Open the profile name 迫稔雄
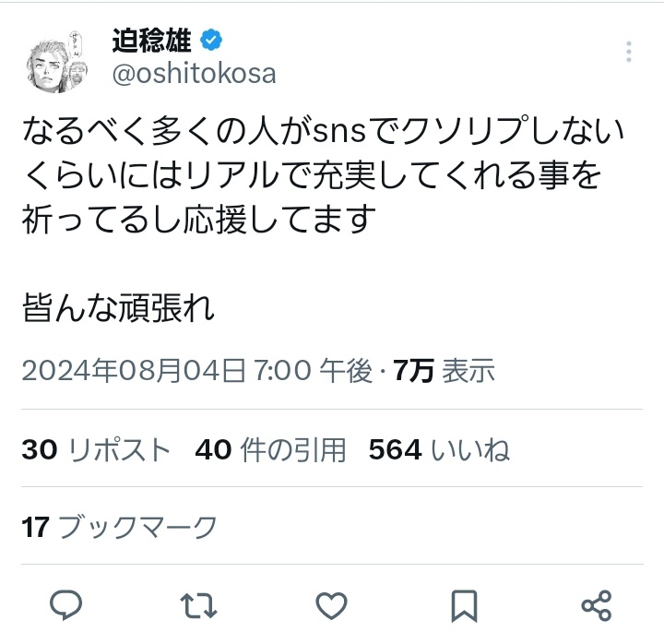Viewport: 664px width, 644px height. (151, 41)
